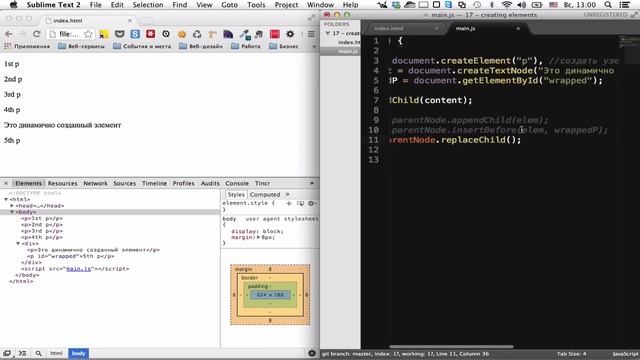This screenshot has height=360, width=640.
Task: Toggle element state icon in Styles pane
Action: point(300,203)
